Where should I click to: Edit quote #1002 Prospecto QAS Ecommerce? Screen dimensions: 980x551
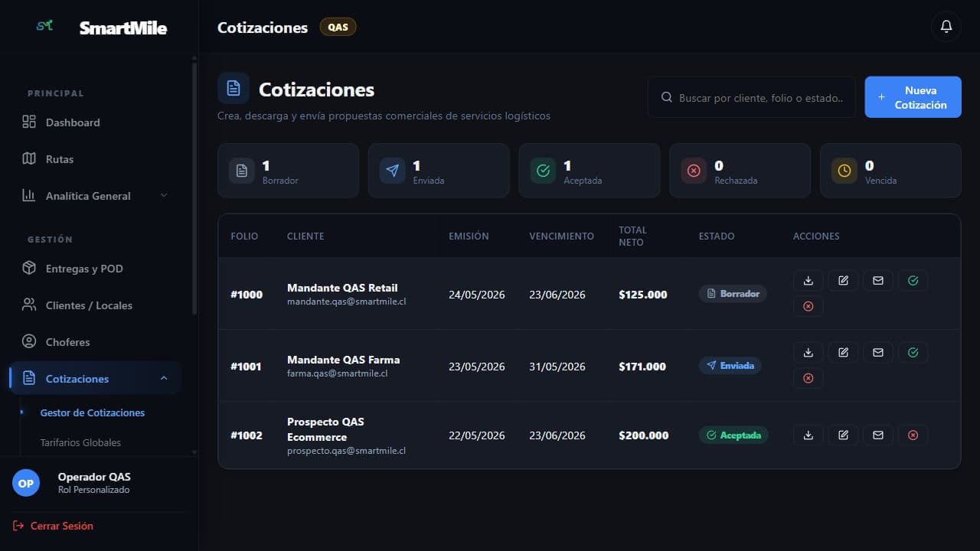[843, 435]
